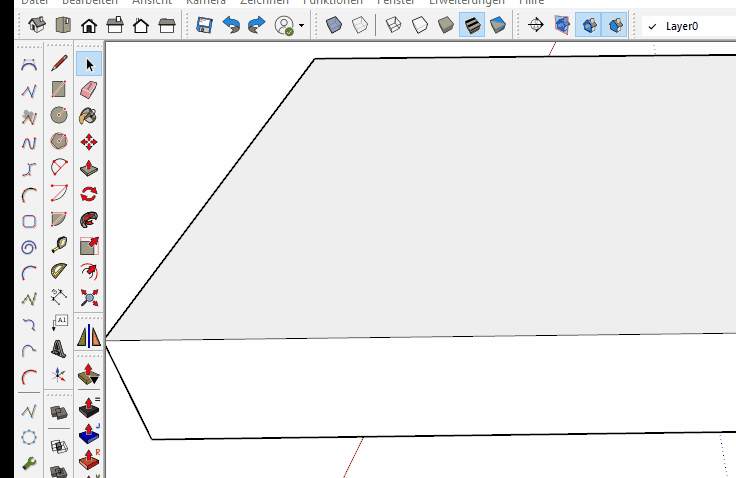Pick the Paint Bucket tool
The image size is (736, 478).
click(x=89, y=116)
